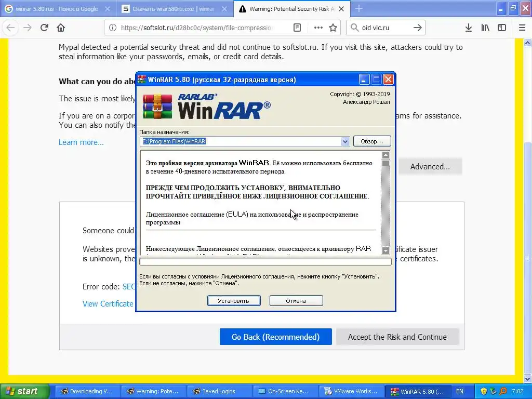Open the downloads panel
The width and height of the screenshot is (532, 399).
tap(469, 28)
